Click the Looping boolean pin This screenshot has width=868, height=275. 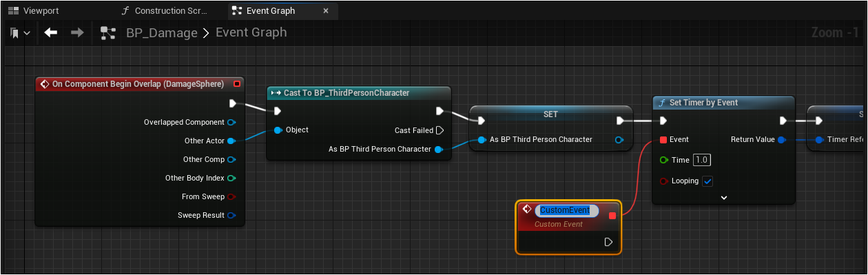tap(663, 181)
